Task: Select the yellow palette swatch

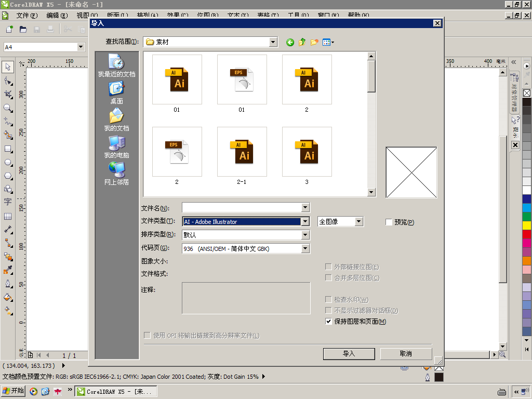Action: (x=527, y=225)
